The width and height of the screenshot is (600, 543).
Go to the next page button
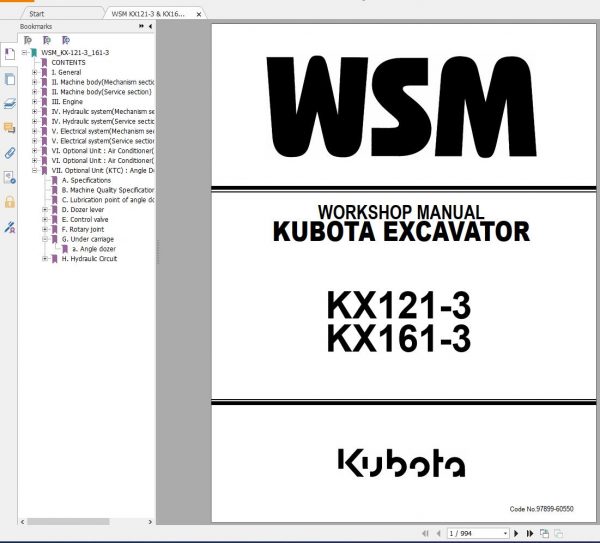pyautogui.click(x=516, y=533)
